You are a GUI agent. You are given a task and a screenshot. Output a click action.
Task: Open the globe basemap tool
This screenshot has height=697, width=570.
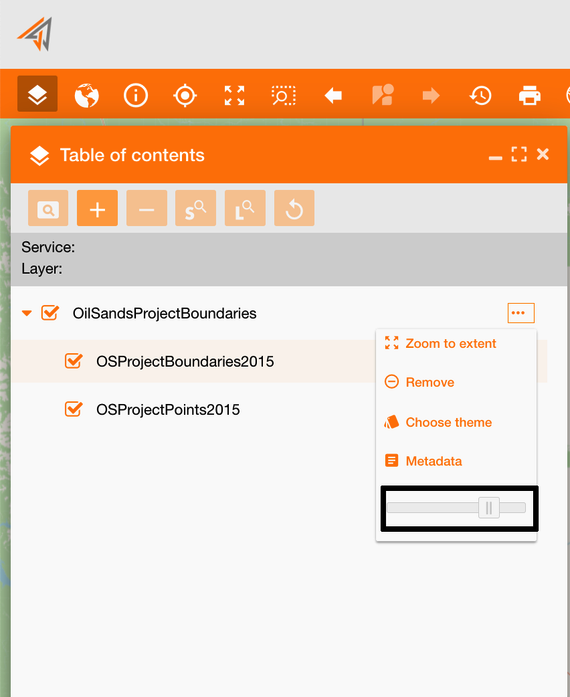click(87, 95)
